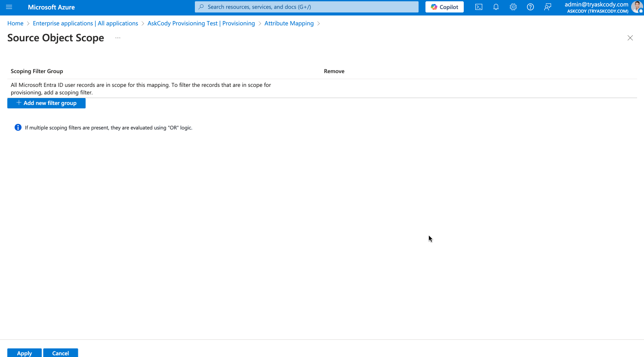Click Add new filter group button
The width and height of the screenshot is (644, 357).
(46, 103)
